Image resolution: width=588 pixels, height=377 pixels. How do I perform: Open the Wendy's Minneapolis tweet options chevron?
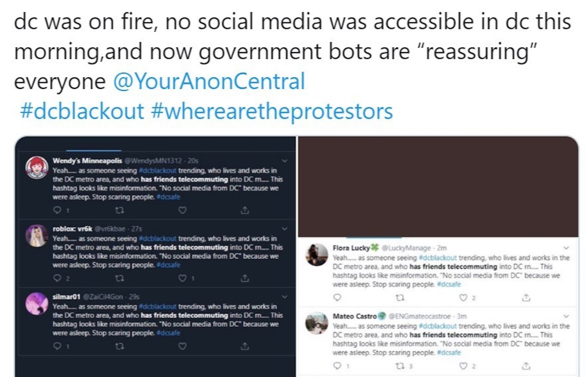click(x=285, y=161)
